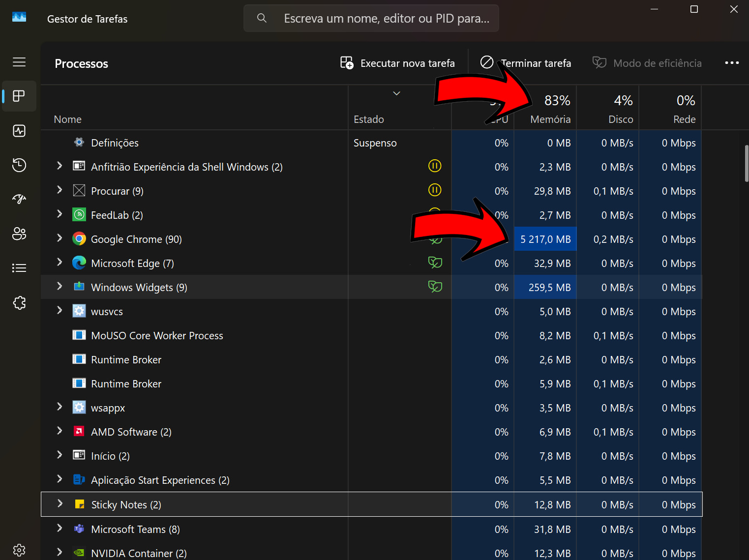Expand the Aplicação Start Experiences (2) group
Viewport: 749px width, 560px height.
(x=60, y=479)
